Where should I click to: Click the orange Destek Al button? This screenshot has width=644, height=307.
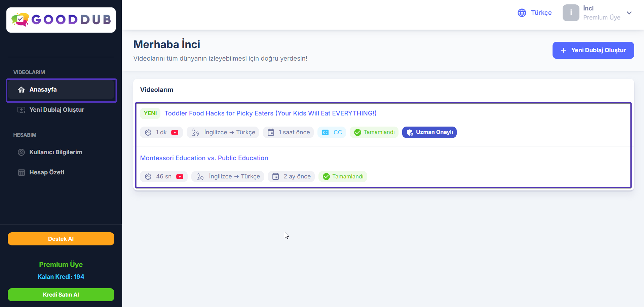point(61,239)
